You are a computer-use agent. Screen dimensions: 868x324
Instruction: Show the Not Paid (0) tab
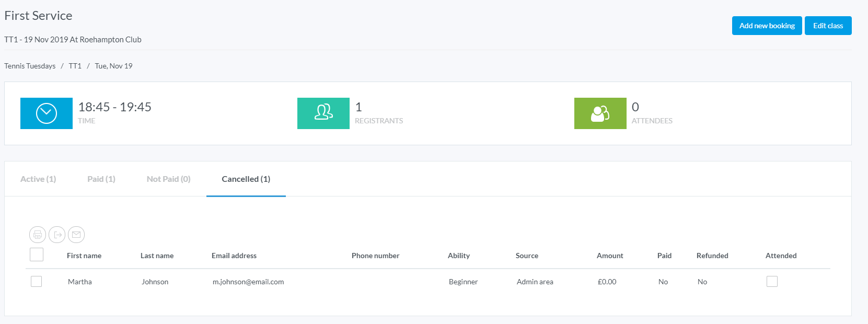[168, 179]
